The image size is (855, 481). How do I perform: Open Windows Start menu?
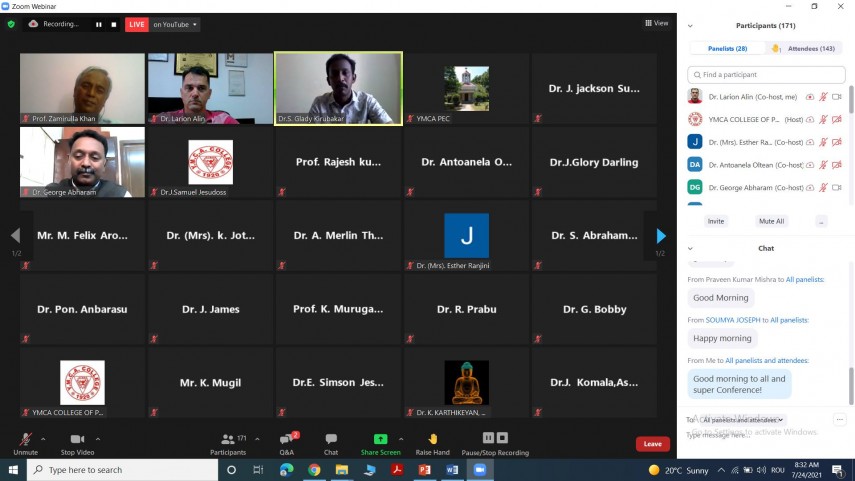pyautogui.click(x=13, y=470)
